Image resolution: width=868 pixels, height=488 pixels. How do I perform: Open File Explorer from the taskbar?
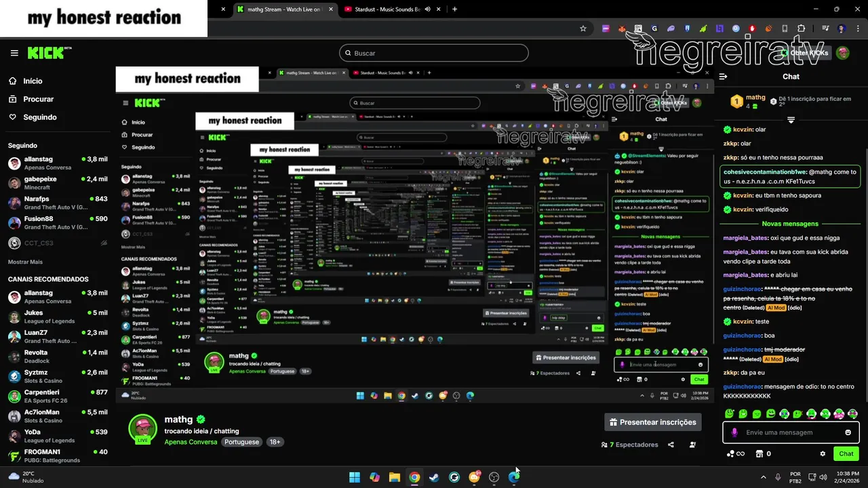[x=395, y=477]
